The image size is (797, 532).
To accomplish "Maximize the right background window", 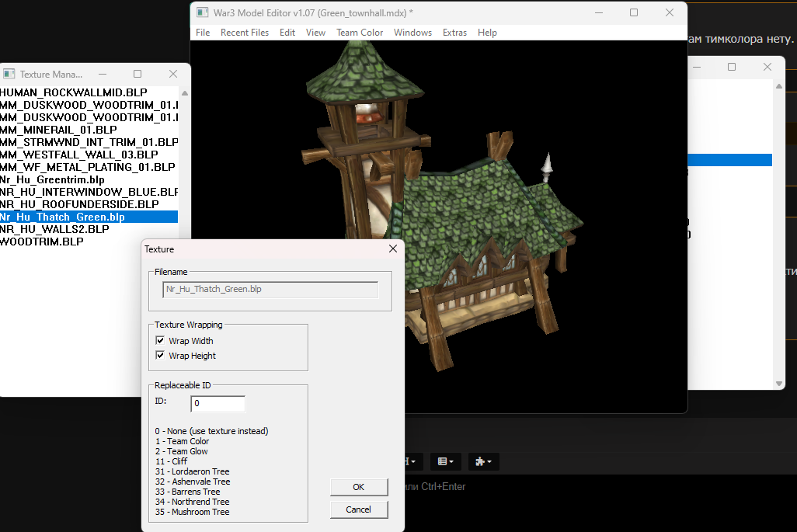I will pos(732,67).
